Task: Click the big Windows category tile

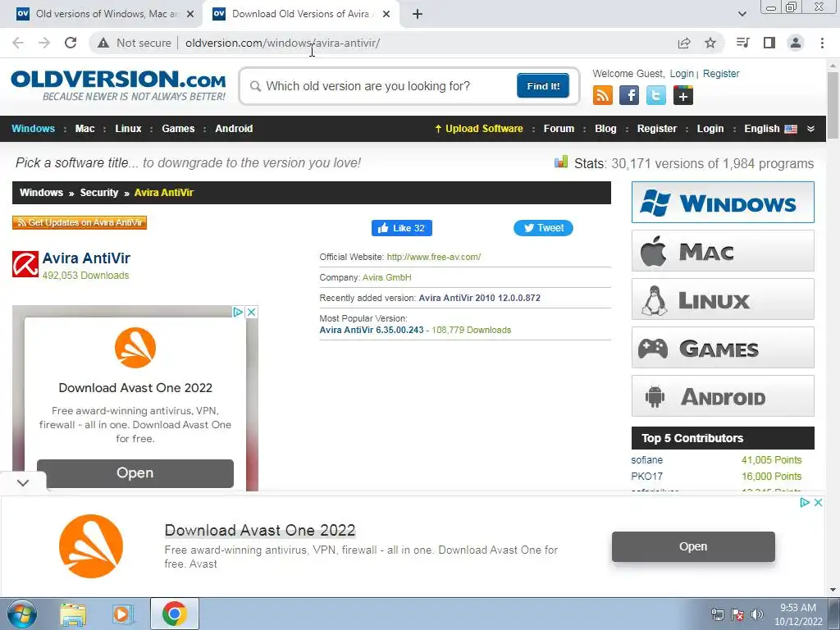Action: 723,203
